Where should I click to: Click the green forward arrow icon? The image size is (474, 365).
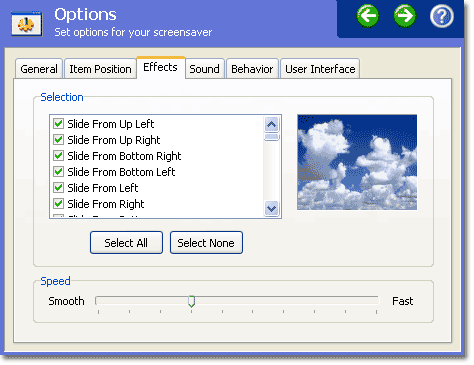[x=405, y=16]
